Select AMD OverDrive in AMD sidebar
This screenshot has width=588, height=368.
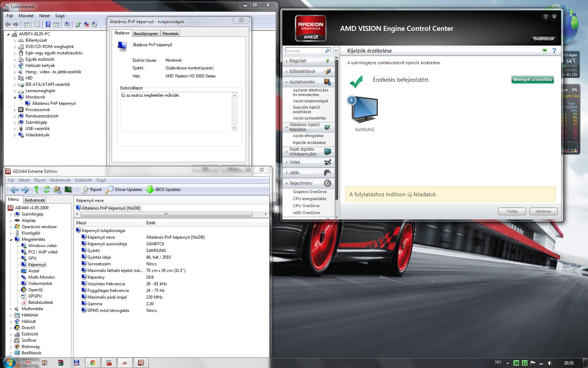click(x=306, y=213)
